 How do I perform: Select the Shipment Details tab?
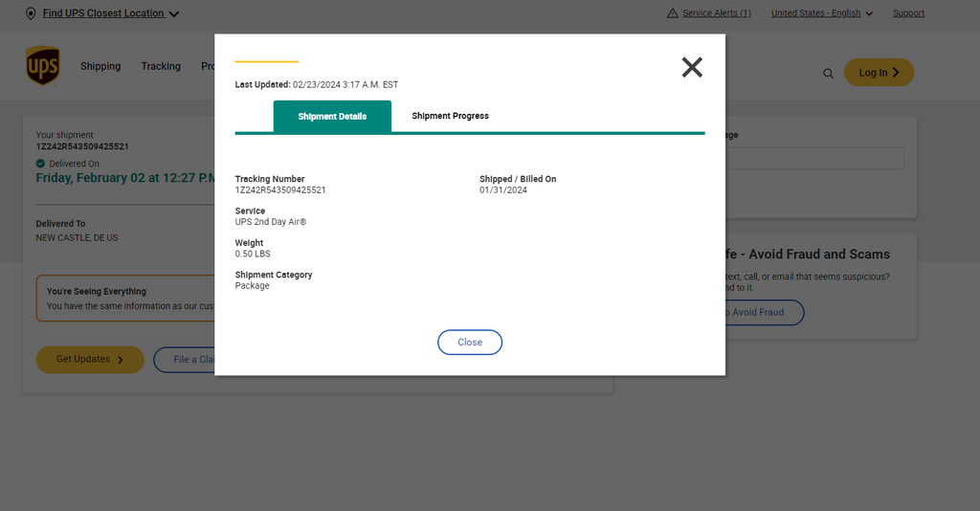332,116
